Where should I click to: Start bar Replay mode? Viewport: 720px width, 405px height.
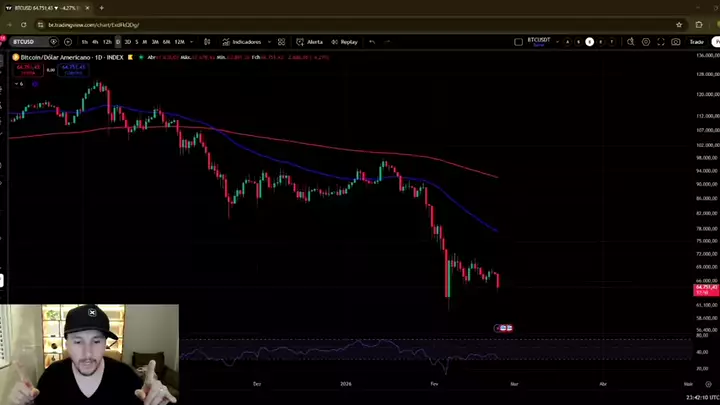344,42
